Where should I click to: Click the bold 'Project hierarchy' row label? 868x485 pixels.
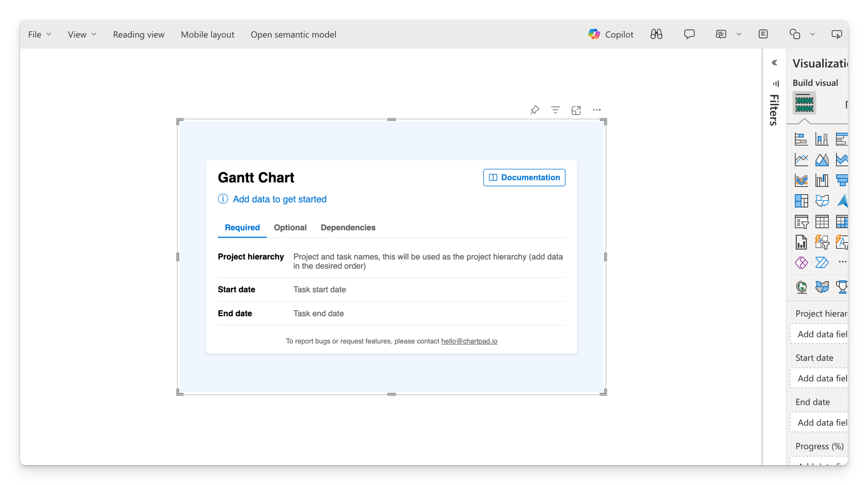[x=251, y=257]
